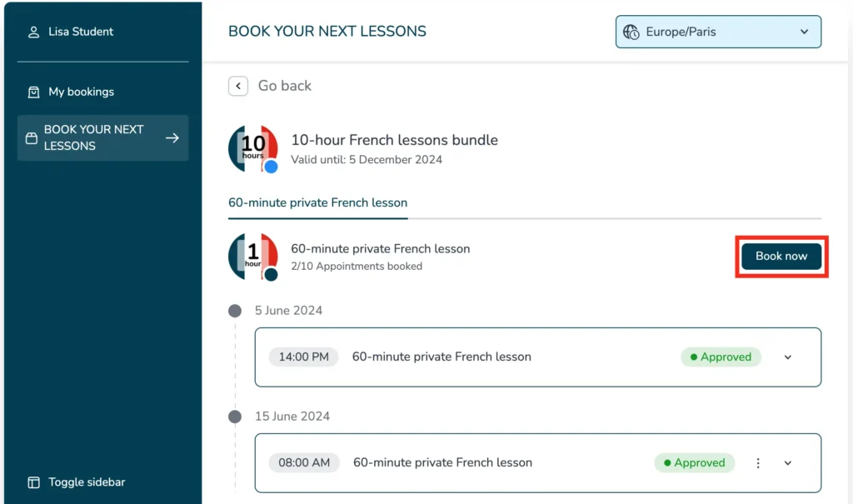The image size is (853, 504).
Task: Click the 5 June 2024 timeline marker
Action: (x=235, y=311)
